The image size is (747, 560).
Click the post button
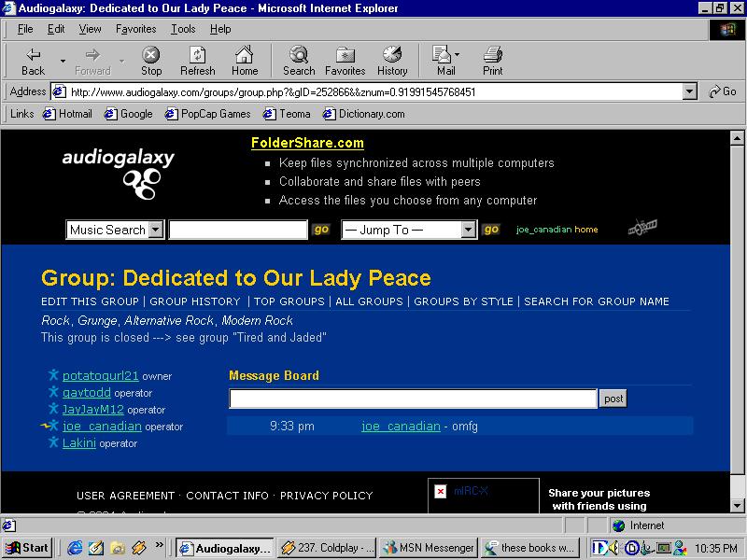coord(613,399)
